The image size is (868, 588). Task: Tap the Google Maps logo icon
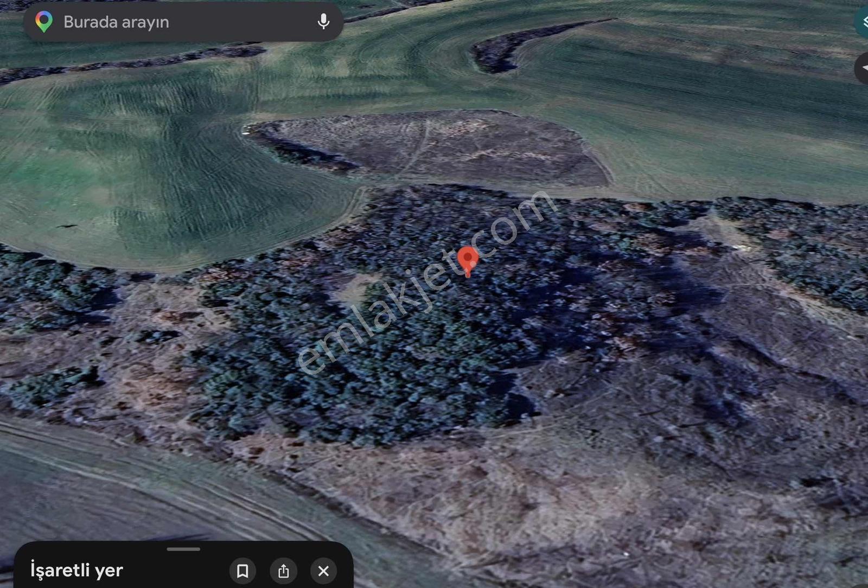(x=44, y=22)
